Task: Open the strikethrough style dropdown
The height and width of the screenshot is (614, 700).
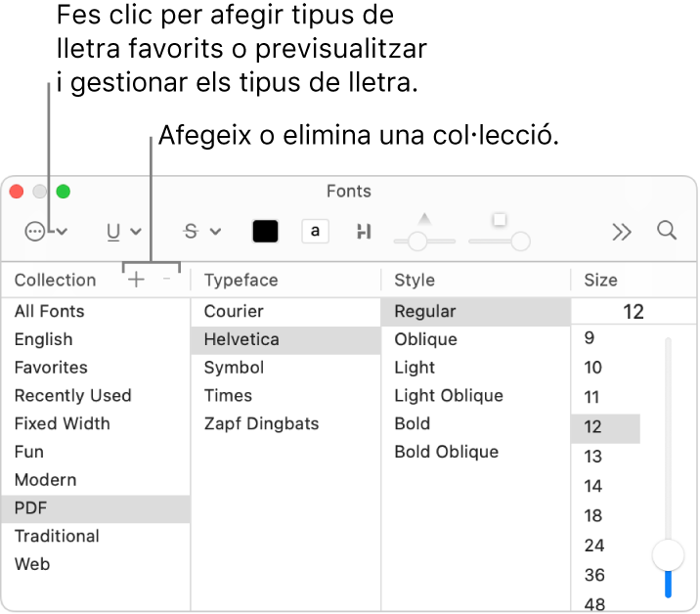Action: tap(202, 231)
